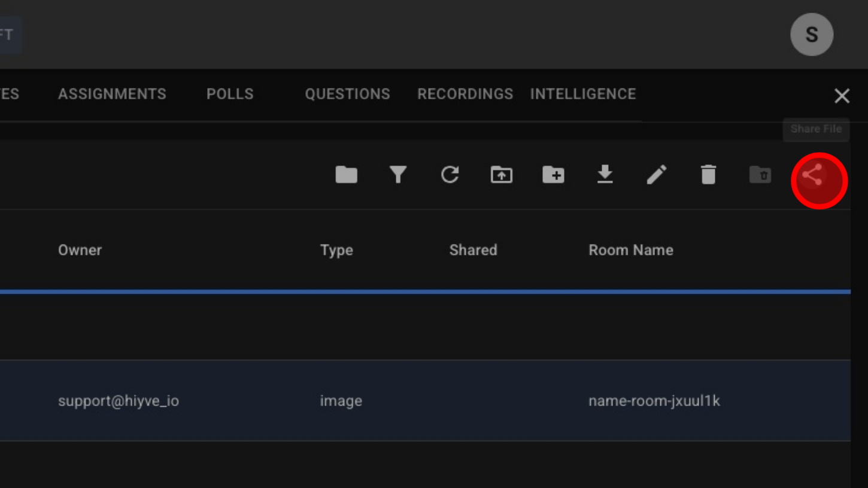Viewport: 868px width, 488px height.
Task: Go to the QUESTIONS tab
Action: (x=347, y=94)
